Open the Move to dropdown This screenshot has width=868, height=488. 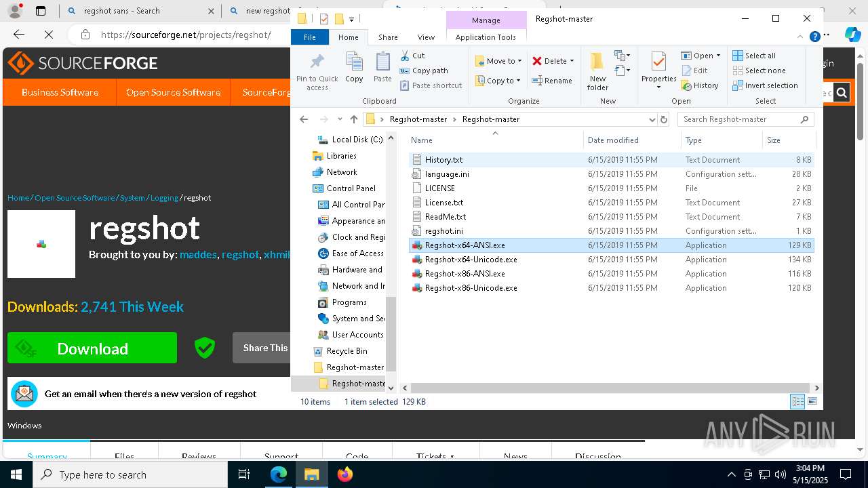coord(498,61)
